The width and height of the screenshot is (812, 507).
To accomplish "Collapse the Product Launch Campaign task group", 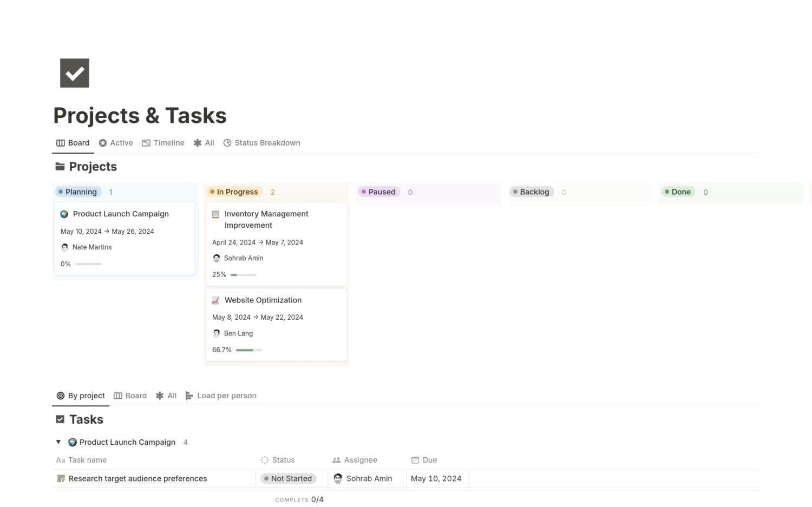I will coord(58,442).
